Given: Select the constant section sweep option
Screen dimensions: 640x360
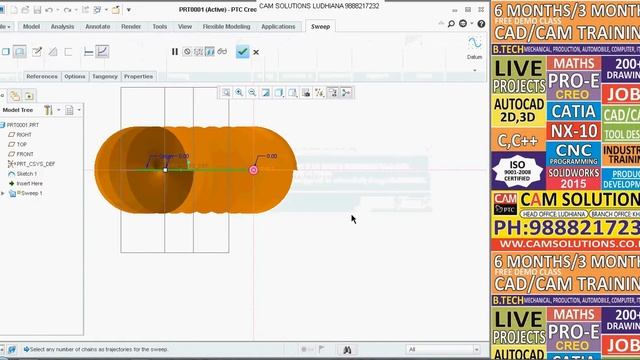Looking at the screenshot, I should pos(88,52).
